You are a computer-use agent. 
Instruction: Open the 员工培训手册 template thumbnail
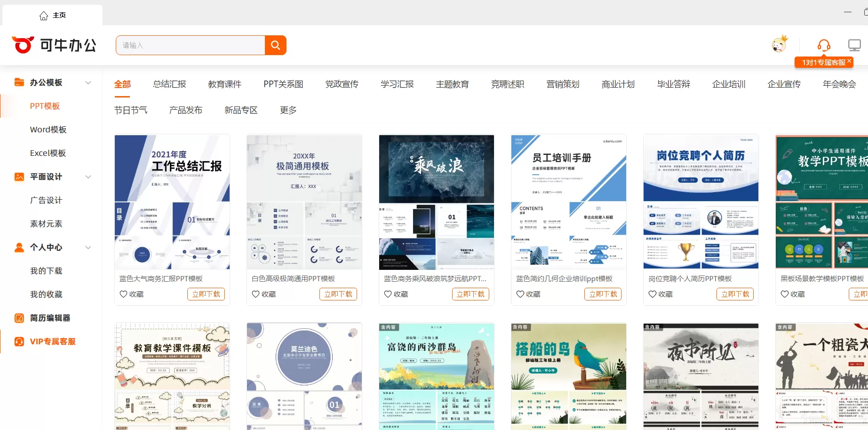tap(569, 202)
